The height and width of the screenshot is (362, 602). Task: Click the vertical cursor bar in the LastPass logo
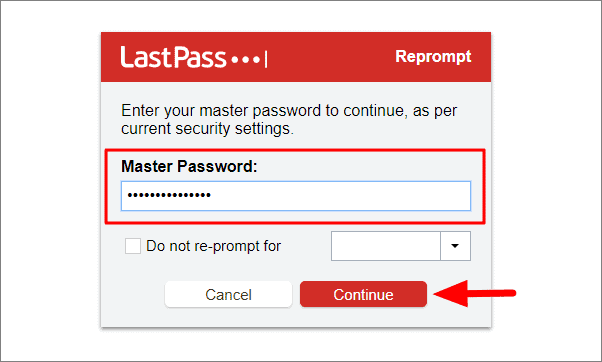[266, 60]
